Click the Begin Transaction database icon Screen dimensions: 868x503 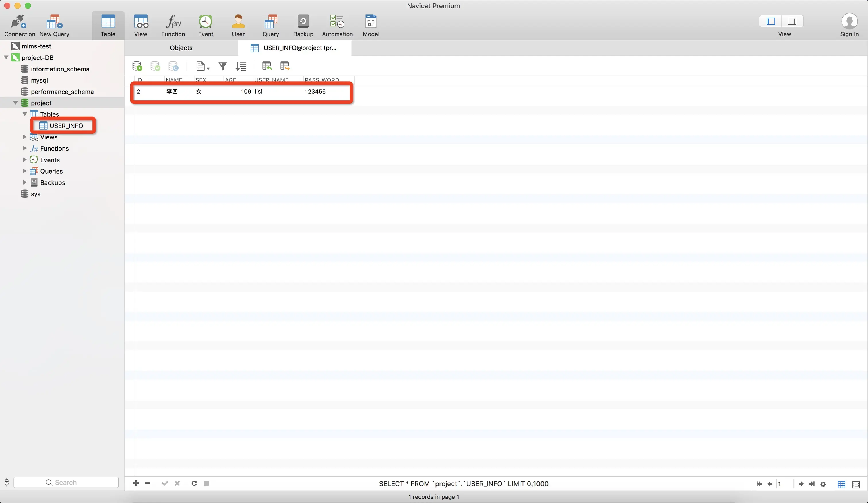point(137,66)
